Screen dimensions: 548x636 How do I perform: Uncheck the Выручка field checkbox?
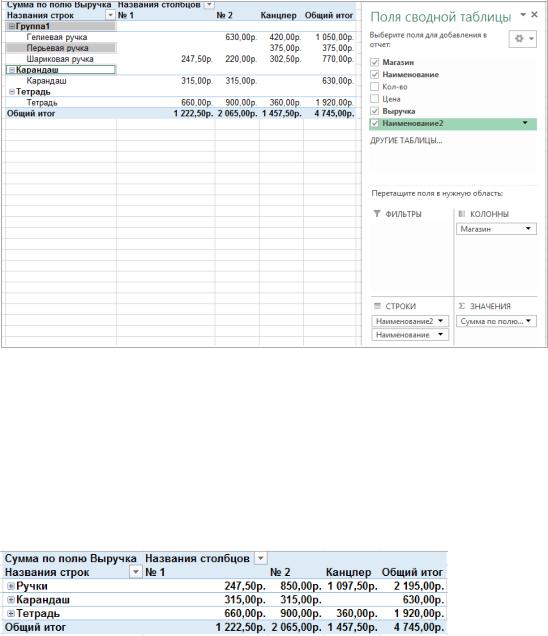[x=374, y=111]
